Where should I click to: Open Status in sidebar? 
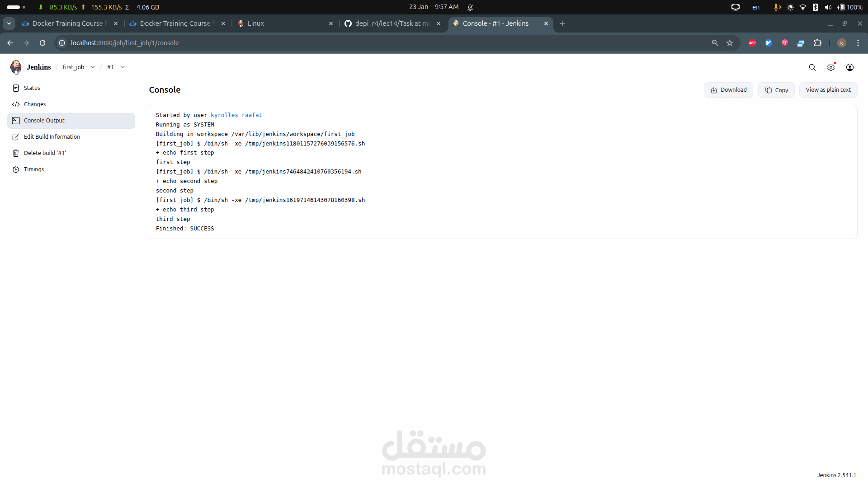point(32,88)
